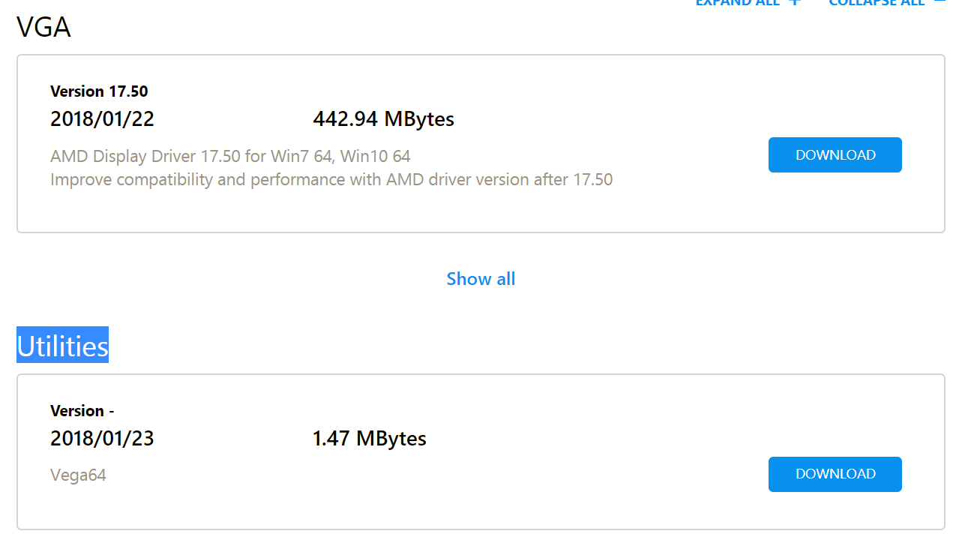Click the VGA section heading
Image resolution: width=980 pixels, height=540 pixels.
[x=43, y=28]
